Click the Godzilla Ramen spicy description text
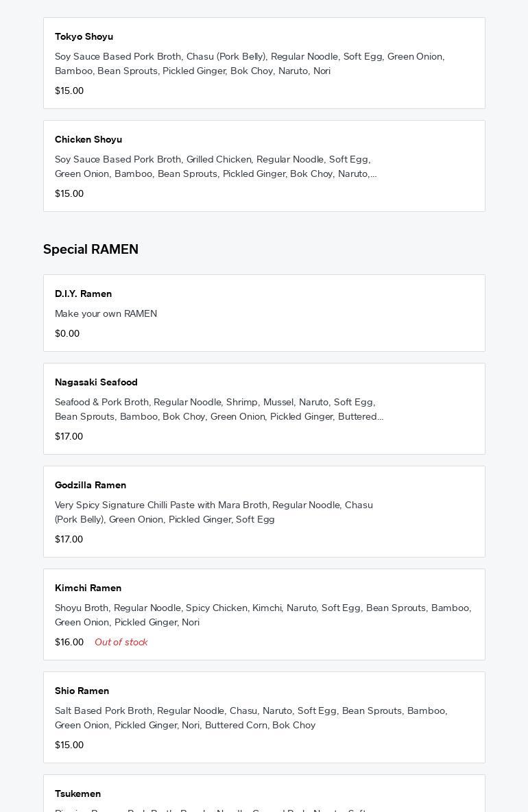The width and height of the screenshot is (528, 812). 214,512
